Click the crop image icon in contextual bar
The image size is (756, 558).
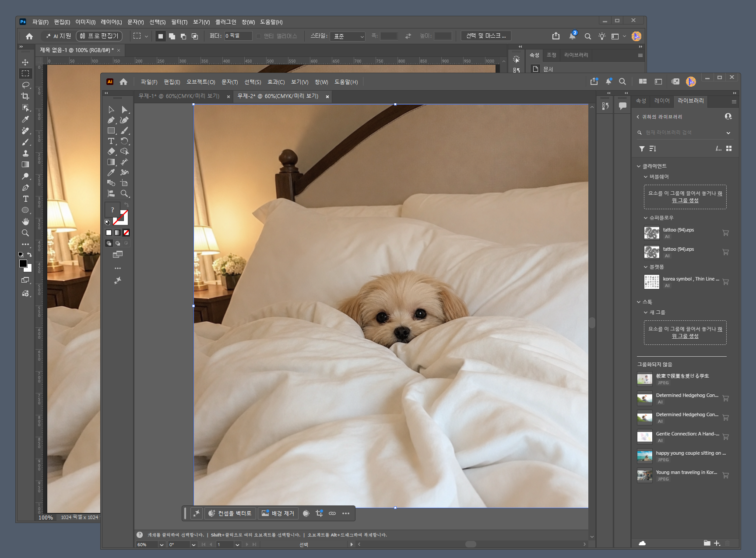[319, 513]
